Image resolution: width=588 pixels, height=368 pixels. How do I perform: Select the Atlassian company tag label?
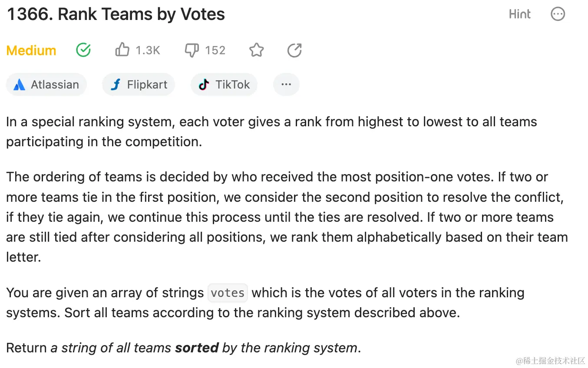pos(55,85)
